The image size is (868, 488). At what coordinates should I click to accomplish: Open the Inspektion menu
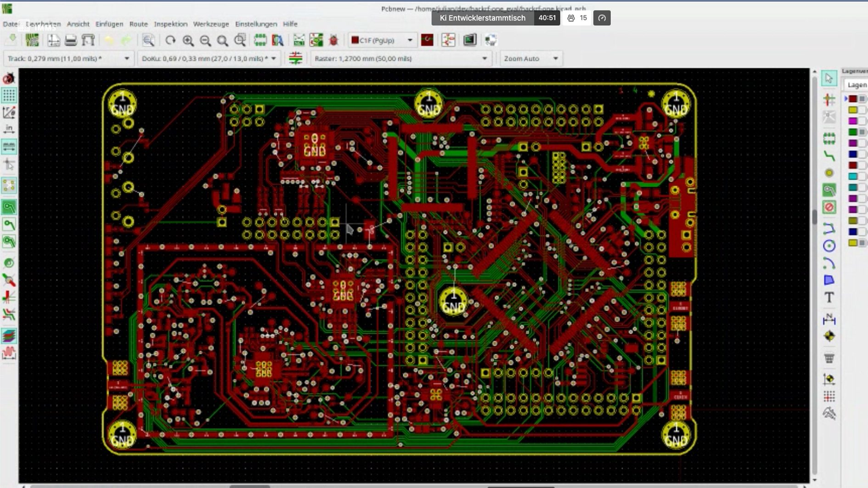pos(170,24)
